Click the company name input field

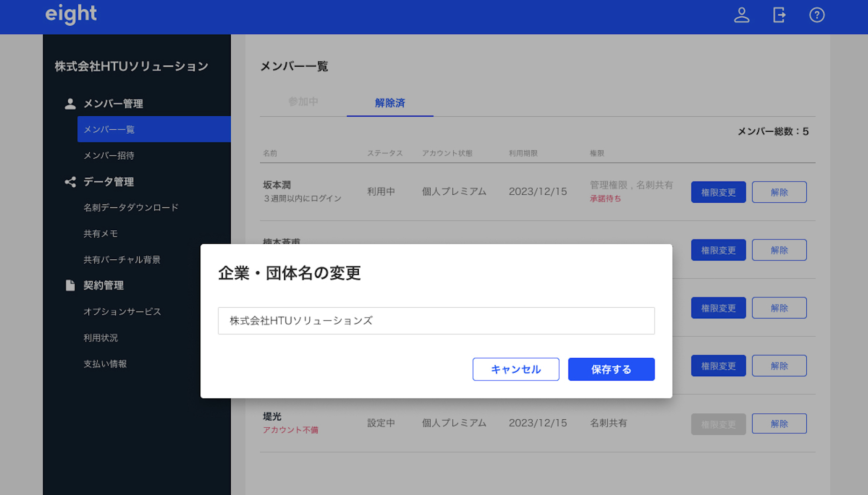436,321
